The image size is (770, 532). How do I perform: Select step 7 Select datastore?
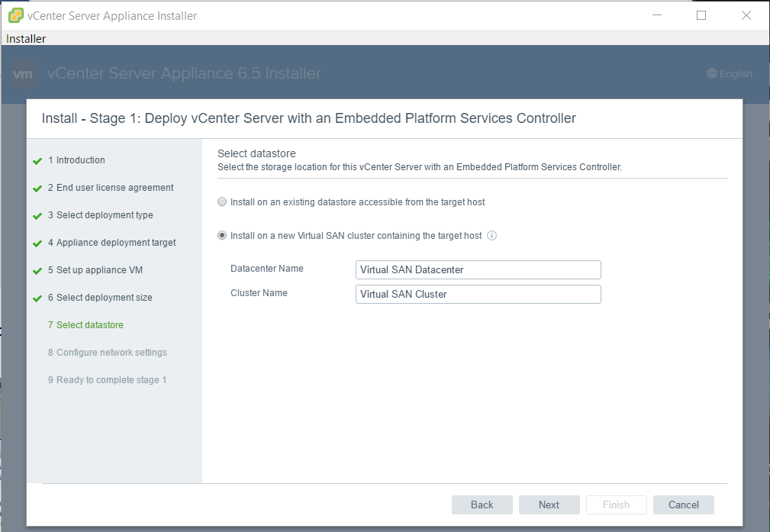pyautogui.click(x=85, y=325)
